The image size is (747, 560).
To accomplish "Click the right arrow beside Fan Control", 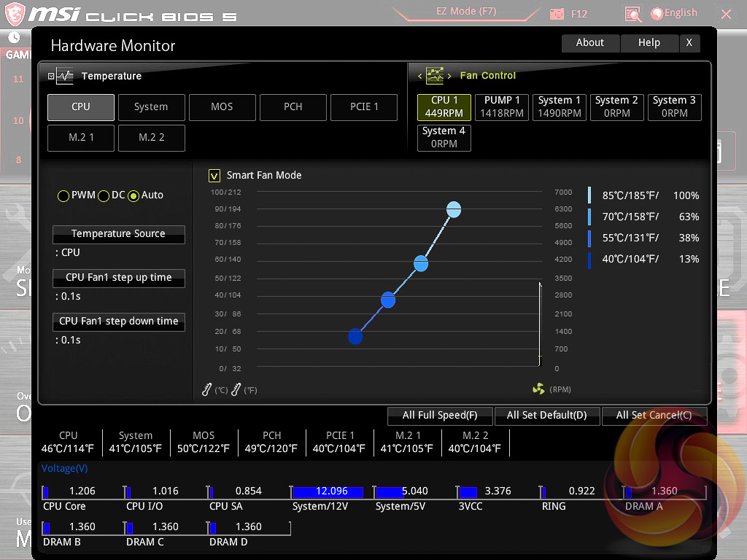I will click(449, 76).
